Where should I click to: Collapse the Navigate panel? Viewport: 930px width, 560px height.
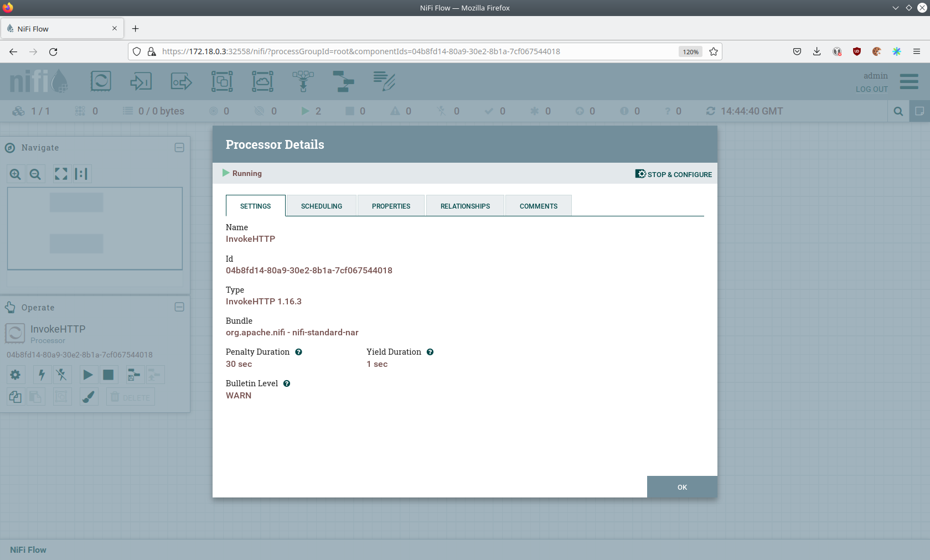coord(179,148)
